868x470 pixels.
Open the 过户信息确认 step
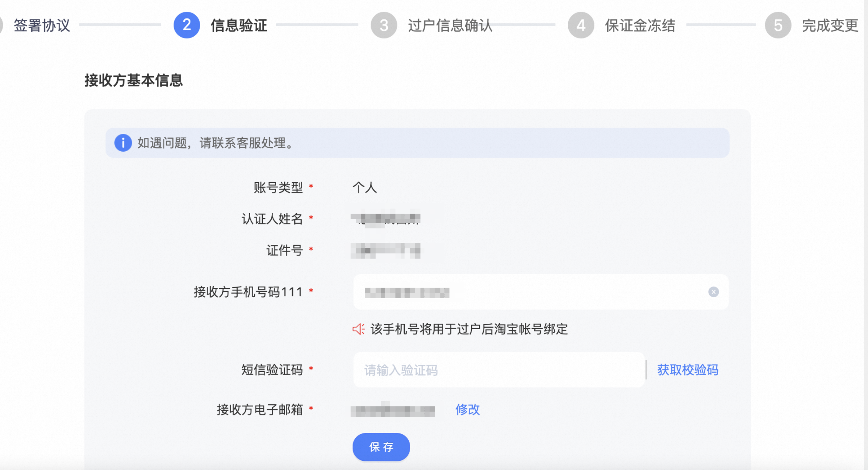click(x=450, y=25)
